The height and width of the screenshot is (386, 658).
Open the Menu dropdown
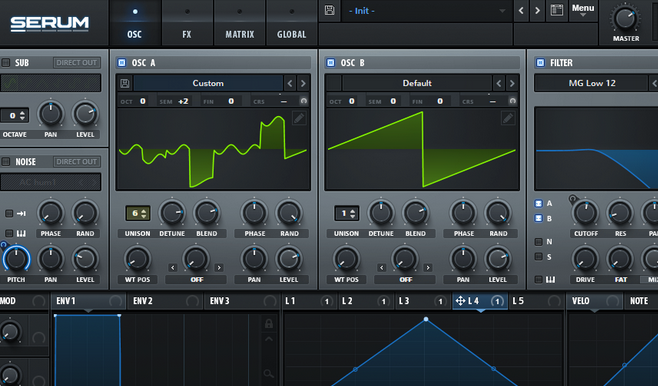(x=583, y=10)
